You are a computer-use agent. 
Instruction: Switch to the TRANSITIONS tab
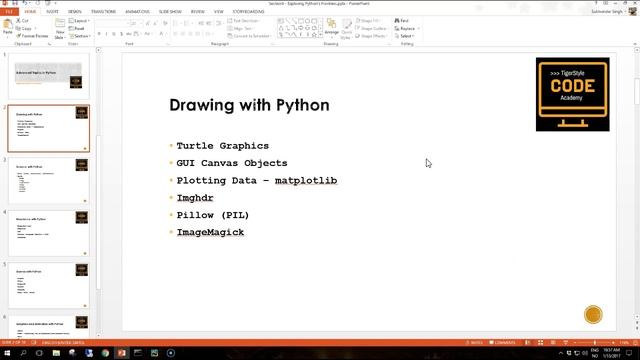(x=103, y=11)
